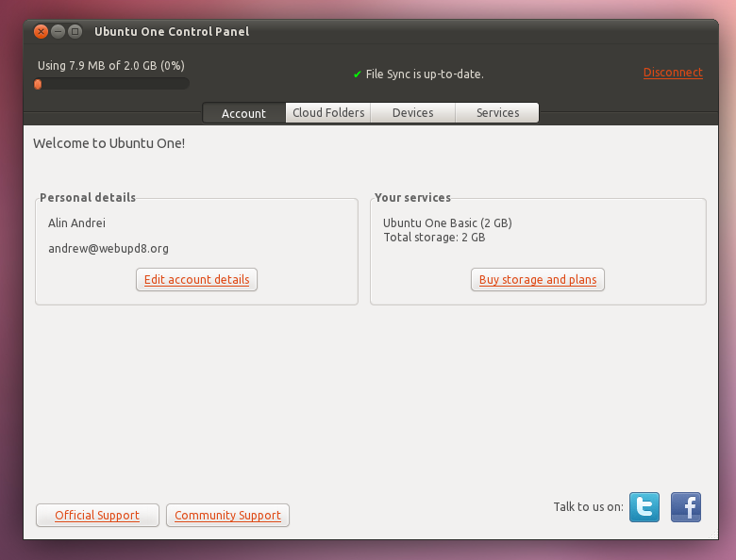Maximize the Ubuntu One Control Panel window
Image resolution: width=736 pixels, height=560 pixels.
tap(75, 31)
